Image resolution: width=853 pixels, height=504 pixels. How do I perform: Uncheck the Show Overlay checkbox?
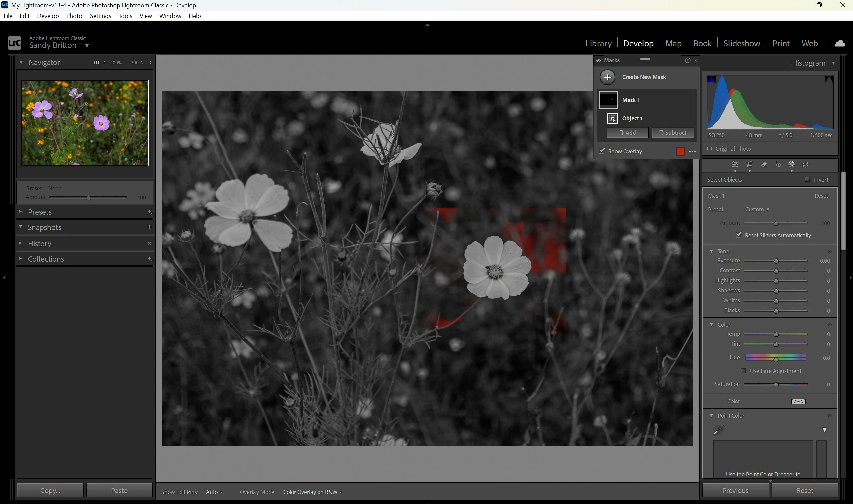(602, 151)
